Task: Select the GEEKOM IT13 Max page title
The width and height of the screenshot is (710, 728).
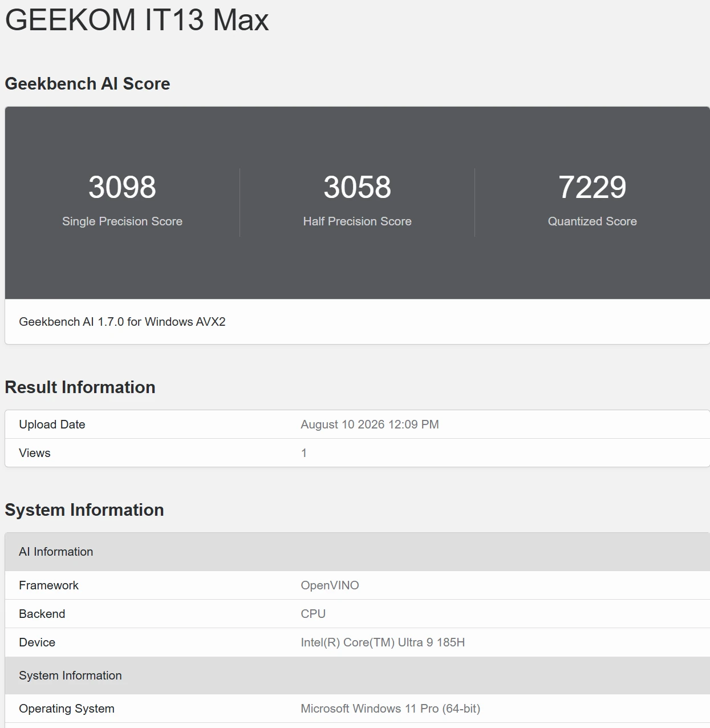Action: point(137,19)
